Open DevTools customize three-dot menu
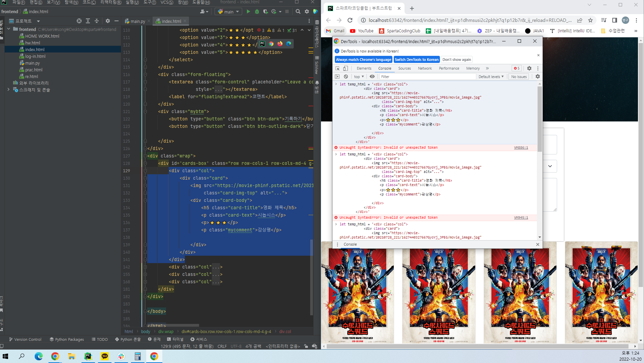This screenshot has width=644, height=363. coord(538,68)
